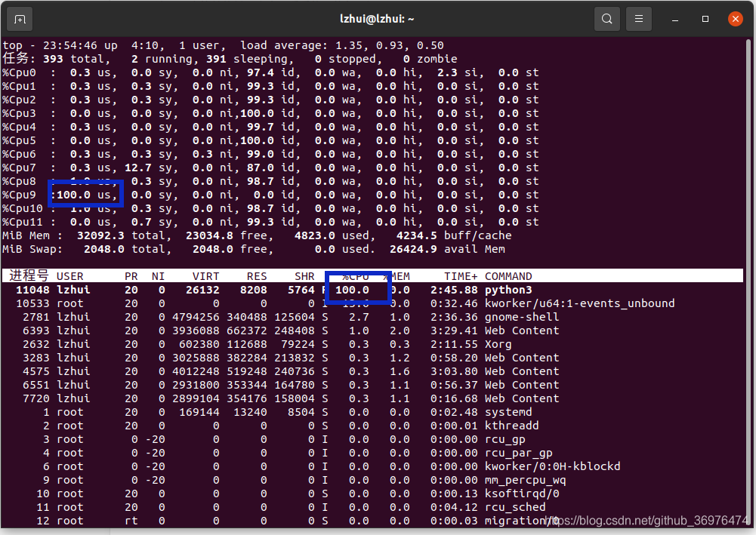Click the top clock time 23:54:46
Screen dimensions: 756x535
(x=70, y=46)
